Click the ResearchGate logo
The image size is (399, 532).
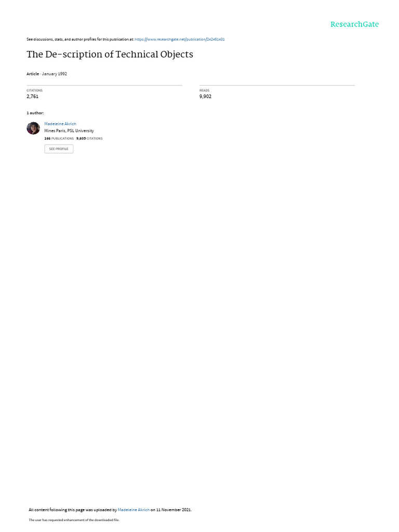pyautogui.click(x=354, y=24)
